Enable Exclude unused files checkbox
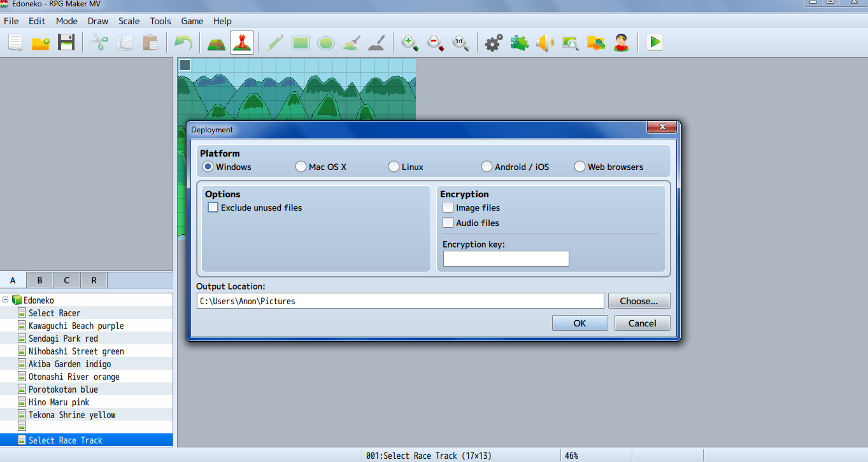The image size is (868, 462). coord(213,207)
